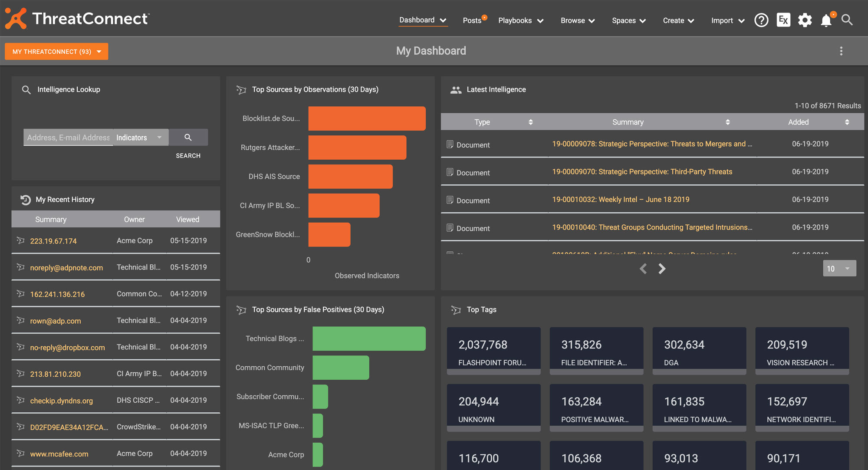Open Indicators type dropdown in lookup
The width and height of the screenshot is (868, 470).
pos(141,137)
